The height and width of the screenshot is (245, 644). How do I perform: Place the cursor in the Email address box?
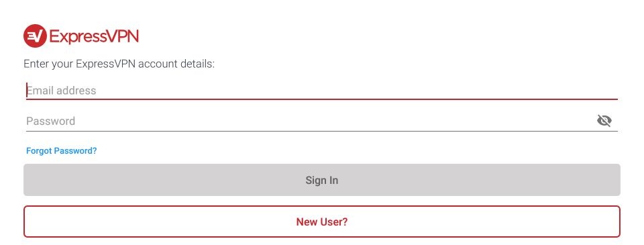pyautogui.click(x=321, y=91)
